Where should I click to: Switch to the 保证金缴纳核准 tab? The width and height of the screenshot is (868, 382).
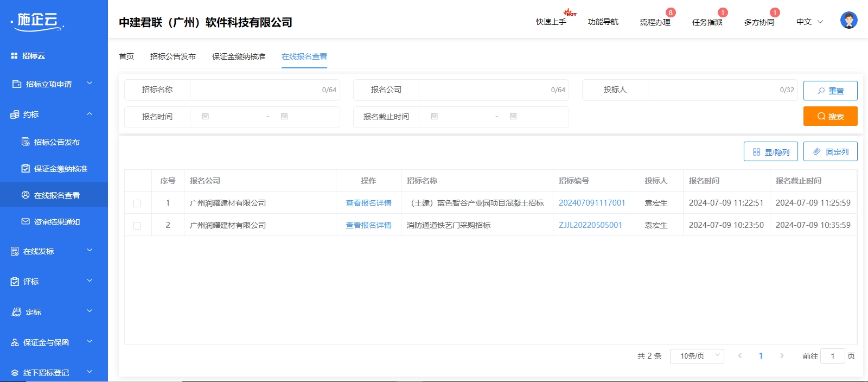239,56
